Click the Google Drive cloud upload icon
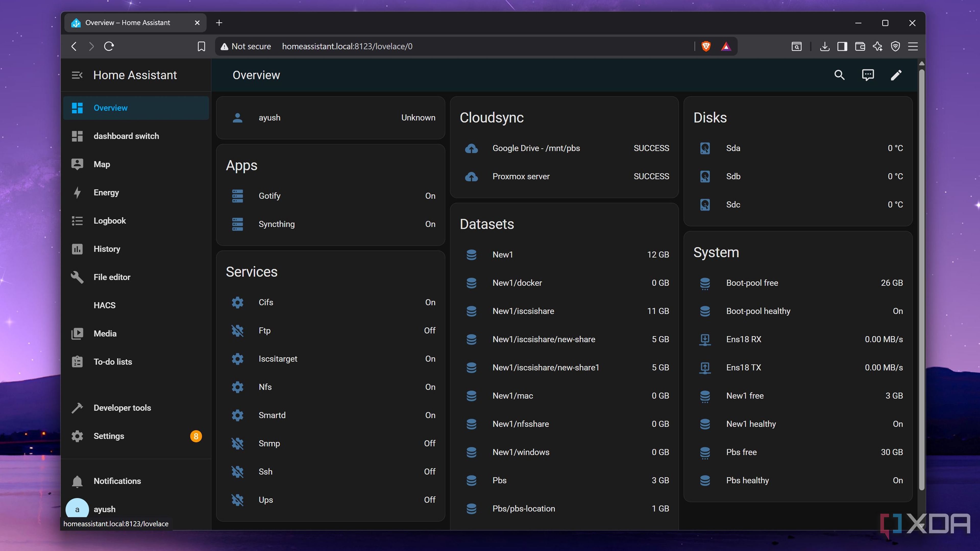 click(x=471, y=148)
